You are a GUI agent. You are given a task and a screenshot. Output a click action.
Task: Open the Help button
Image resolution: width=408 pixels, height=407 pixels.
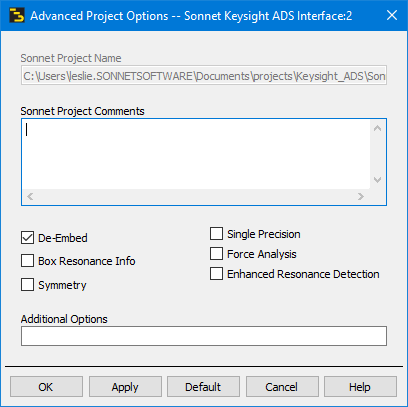[360, 387]
